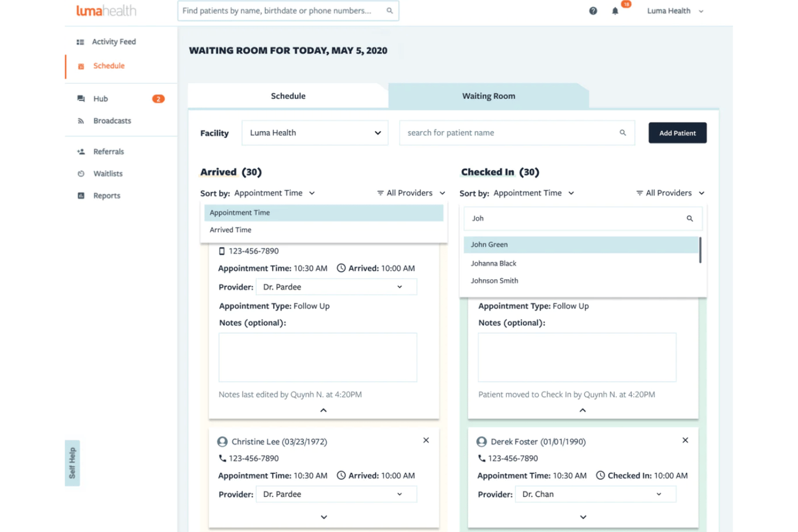Select Arrived Time sort option
Image resolution: width=798 pixels, height=532 pixels.
pyautogui.click(x=324, y=230)
